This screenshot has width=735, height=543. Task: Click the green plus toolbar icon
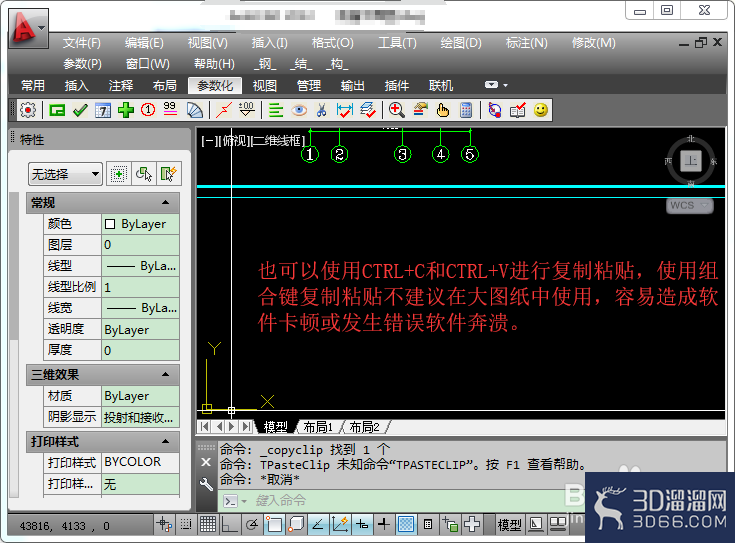tap(126, 111)
